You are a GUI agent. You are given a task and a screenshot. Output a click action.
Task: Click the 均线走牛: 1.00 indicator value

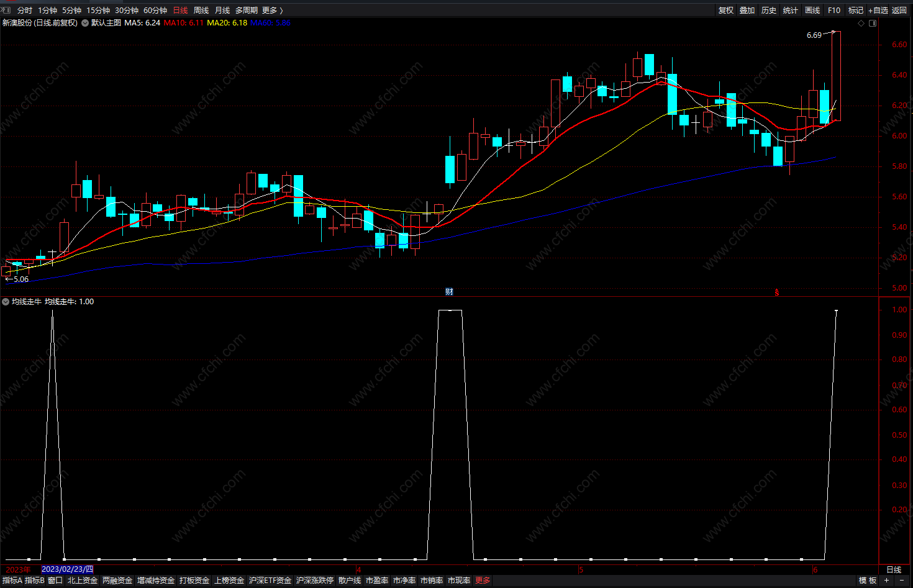tap(69, 302)
